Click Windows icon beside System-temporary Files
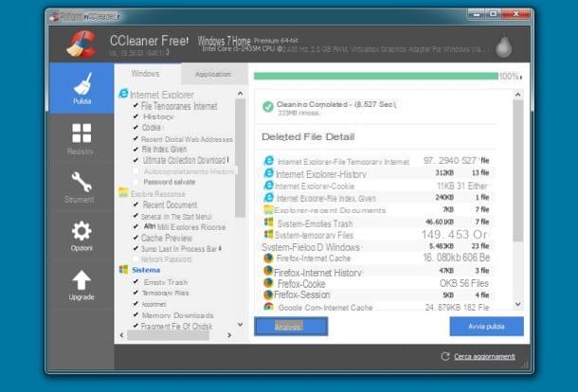 (x=269, y=234)
